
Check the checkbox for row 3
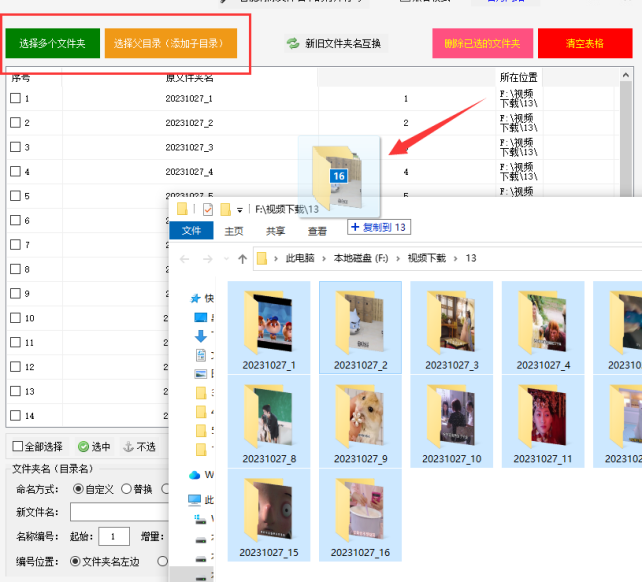tap(15, 147)
